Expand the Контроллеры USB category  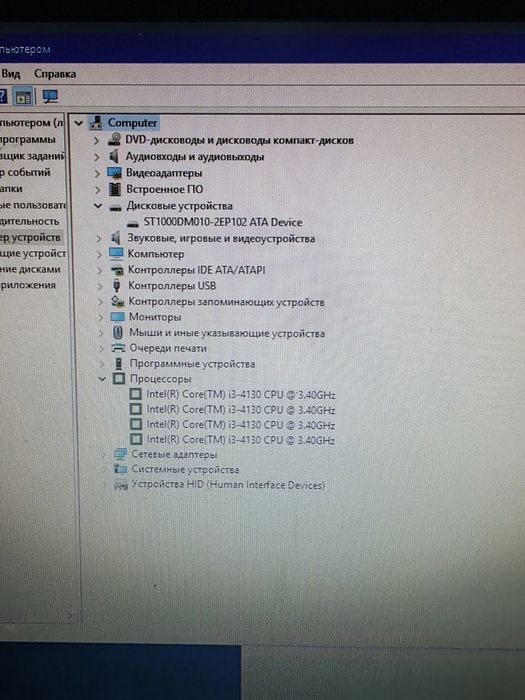pos(100,286)
